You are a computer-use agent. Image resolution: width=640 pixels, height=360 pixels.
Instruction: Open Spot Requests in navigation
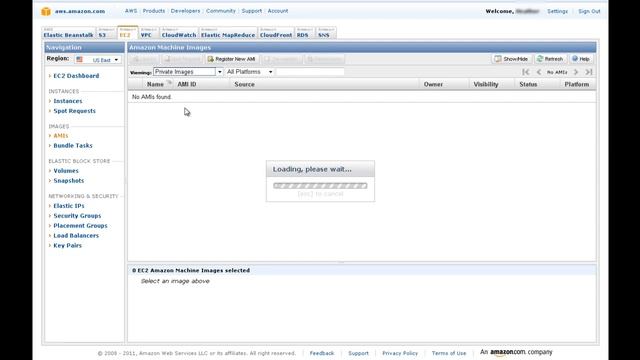[75, 111]
